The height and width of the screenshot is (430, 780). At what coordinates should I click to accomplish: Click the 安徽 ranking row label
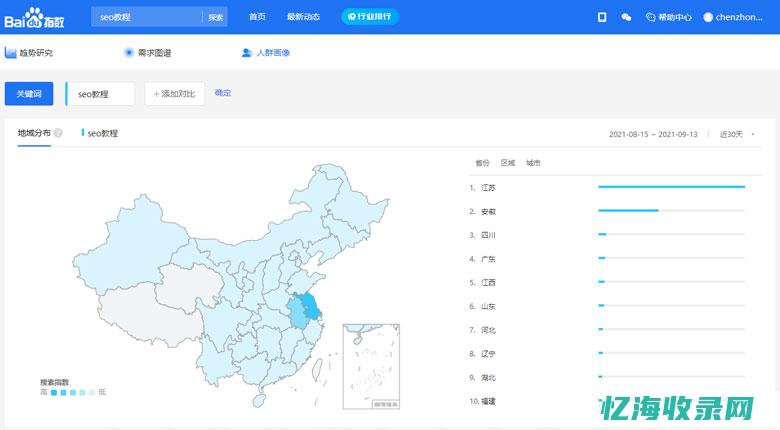[x=488, y=212]
